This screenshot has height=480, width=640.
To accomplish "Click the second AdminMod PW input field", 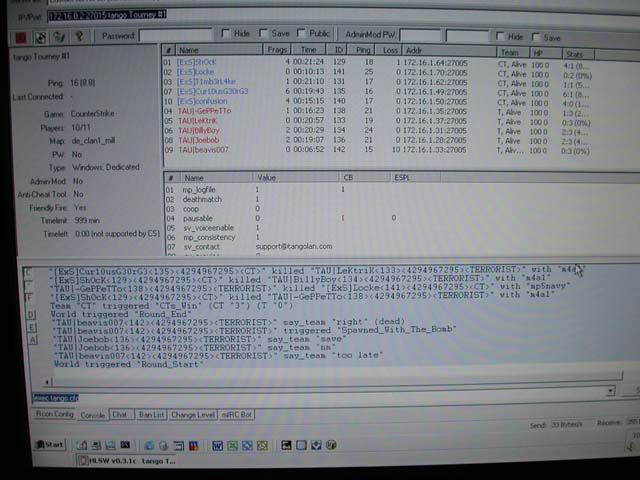I will [467, 36].
